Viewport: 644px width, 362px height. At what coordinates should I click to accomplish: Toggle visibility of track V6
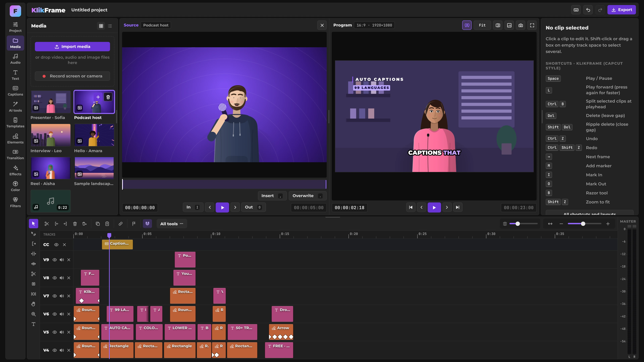[55, 314]
